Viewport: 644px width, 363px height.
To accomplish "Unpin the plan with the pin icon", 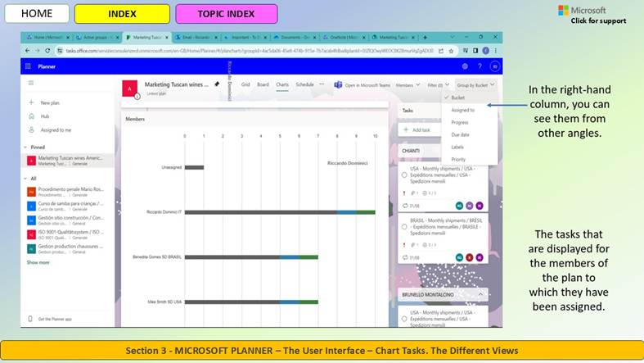I will point(217,84).
